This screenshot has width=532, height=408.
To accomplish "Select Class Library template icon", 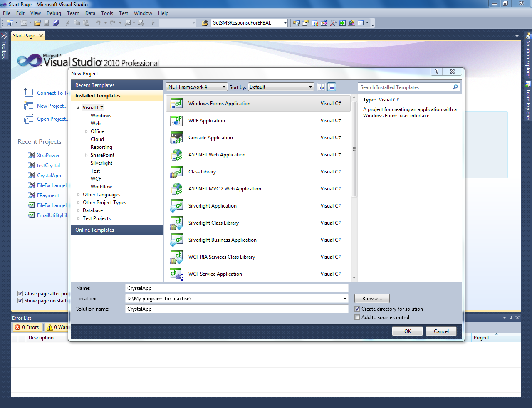I will pos(176,172).
